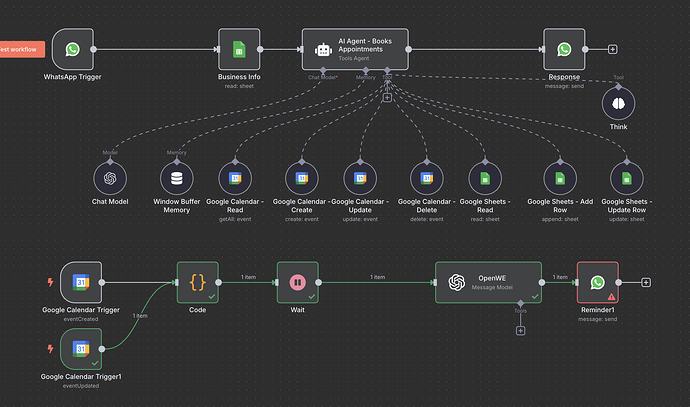Open the Google Calendar - Update node
Viewport: 690px width, 407px height.
point(360,178)
